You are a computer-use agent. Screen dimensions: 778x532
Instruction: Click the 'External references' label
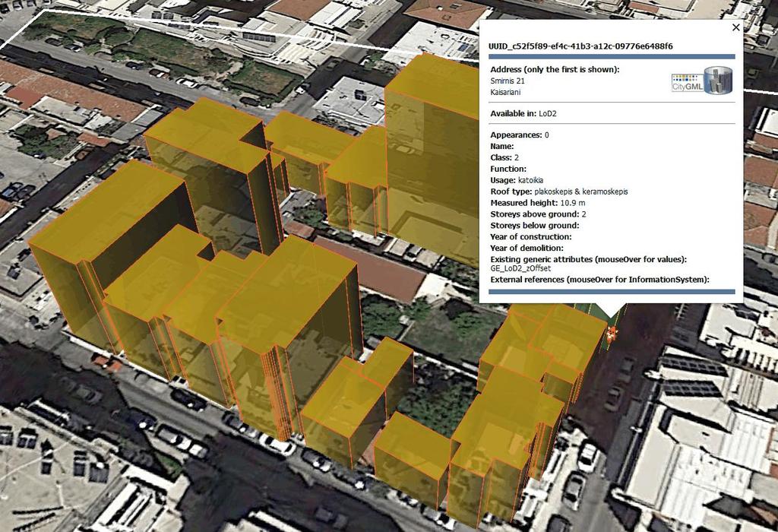(600, 280)
